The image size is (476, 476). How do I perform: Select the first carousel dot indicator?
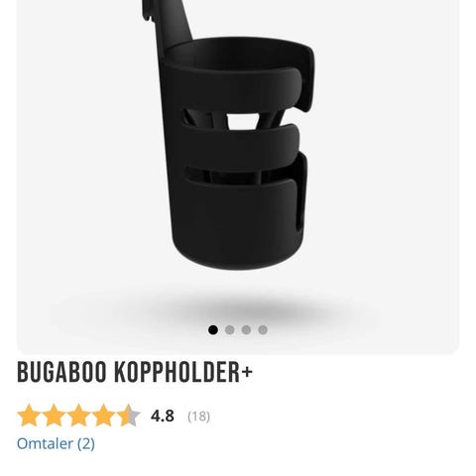tap(213, 330)
